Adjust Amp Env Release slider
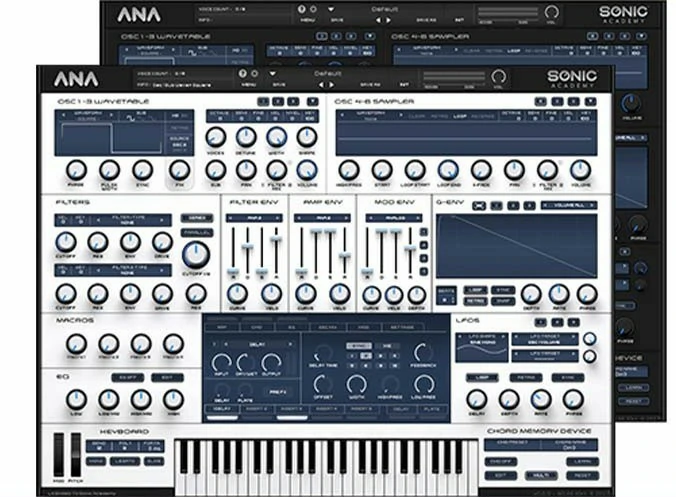Viewport: 676px width, 497px height. point(344,256)
